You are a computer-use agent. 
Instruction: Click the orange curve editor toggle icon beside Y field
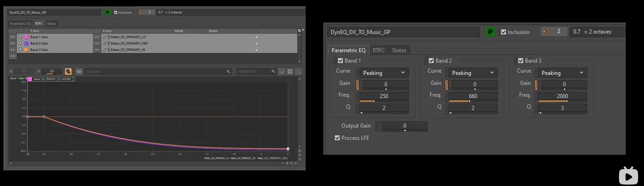click(x=68, y=72)
